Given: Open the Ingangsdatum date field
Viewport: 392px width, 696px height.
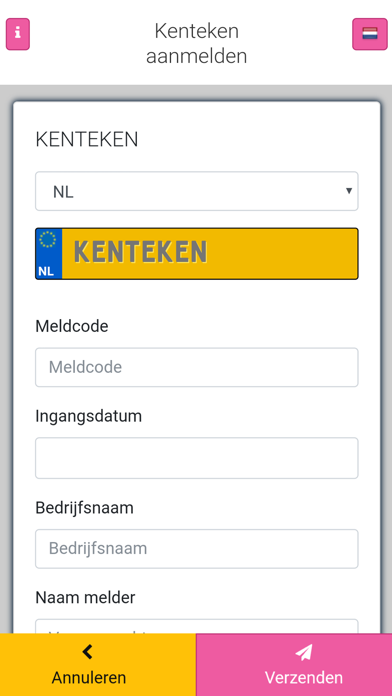Looking at the screenshot, I should pos(197,458).
